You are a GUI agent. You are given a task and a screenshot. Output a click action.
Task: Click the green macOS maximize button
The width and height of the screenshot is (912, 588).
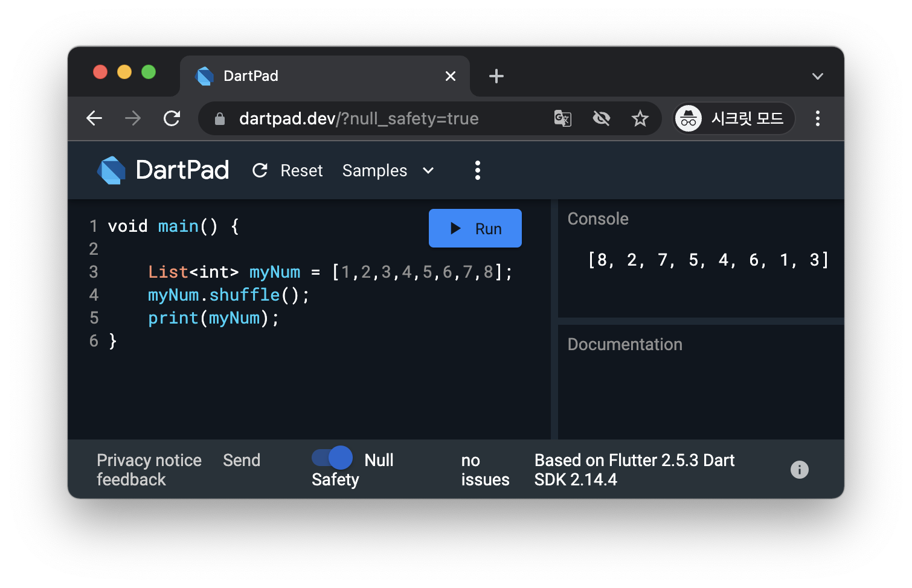tap(149, 72)
